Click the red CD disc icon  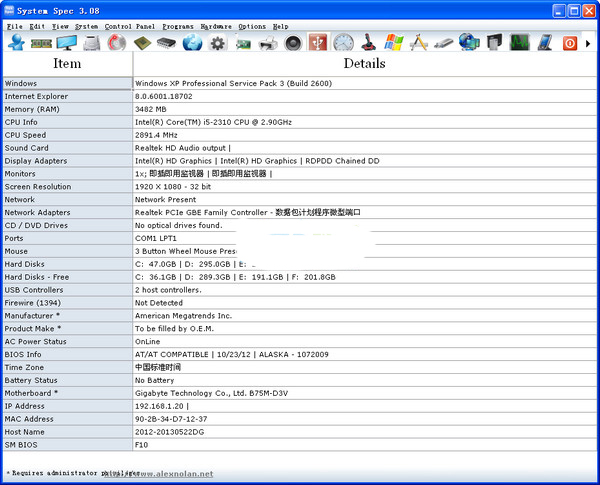coord(117,42)
